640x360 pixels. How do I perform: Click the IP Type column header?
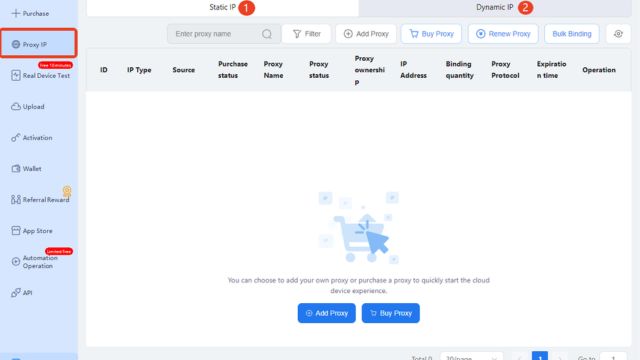[139, 70]
